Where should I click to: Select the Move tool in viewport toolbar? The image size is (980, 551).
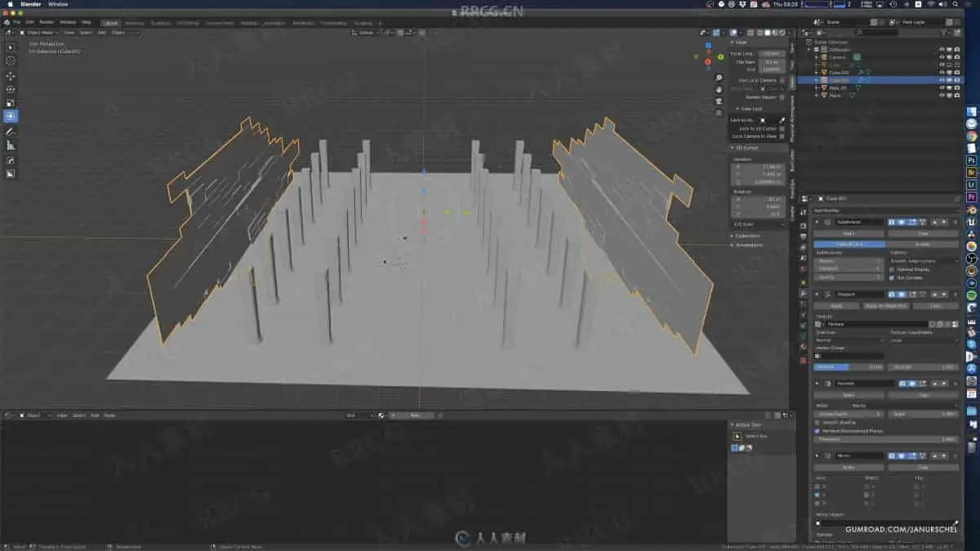11,75
